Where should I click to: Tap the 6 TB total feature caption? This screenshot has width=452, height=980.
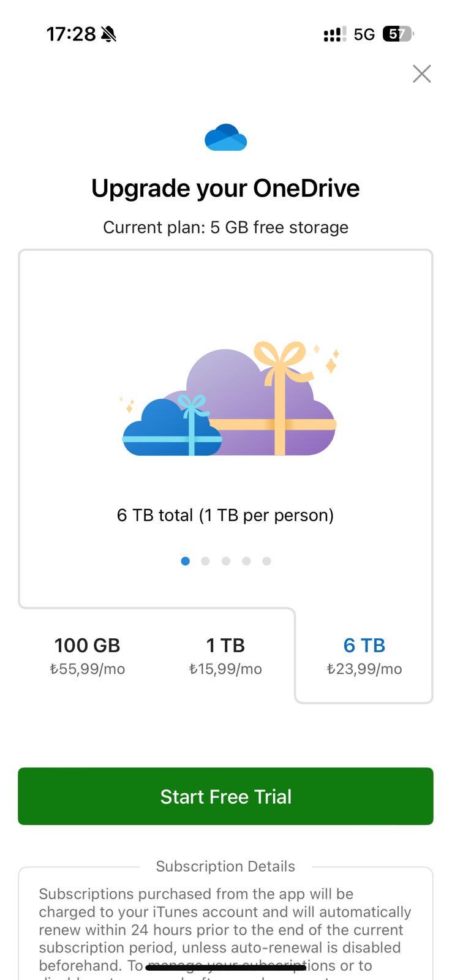tap(225, 515)
